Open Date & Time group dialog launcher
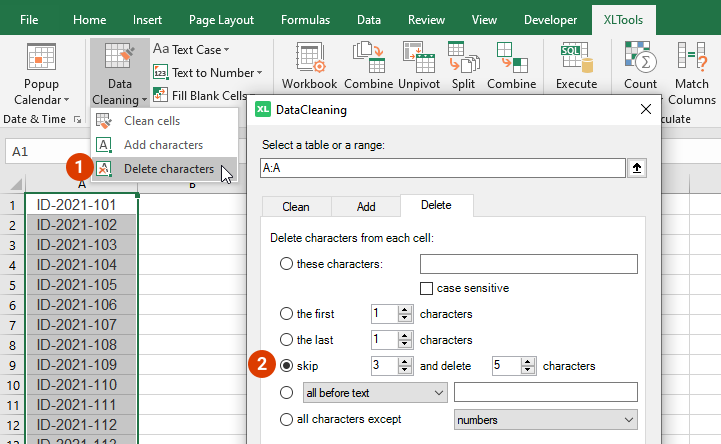The width and height of the screenshot is (721, 444). pos(77,120)
